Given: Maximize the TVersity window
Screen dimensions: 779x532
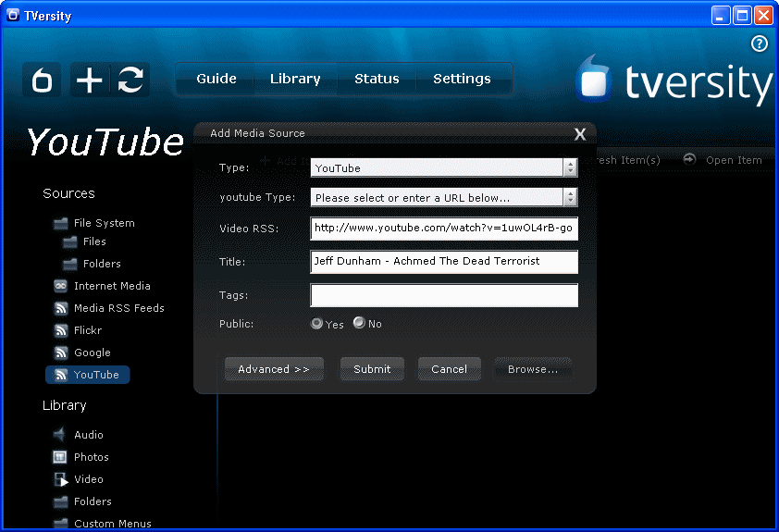Looking at the screenshot, I should 742,16.
